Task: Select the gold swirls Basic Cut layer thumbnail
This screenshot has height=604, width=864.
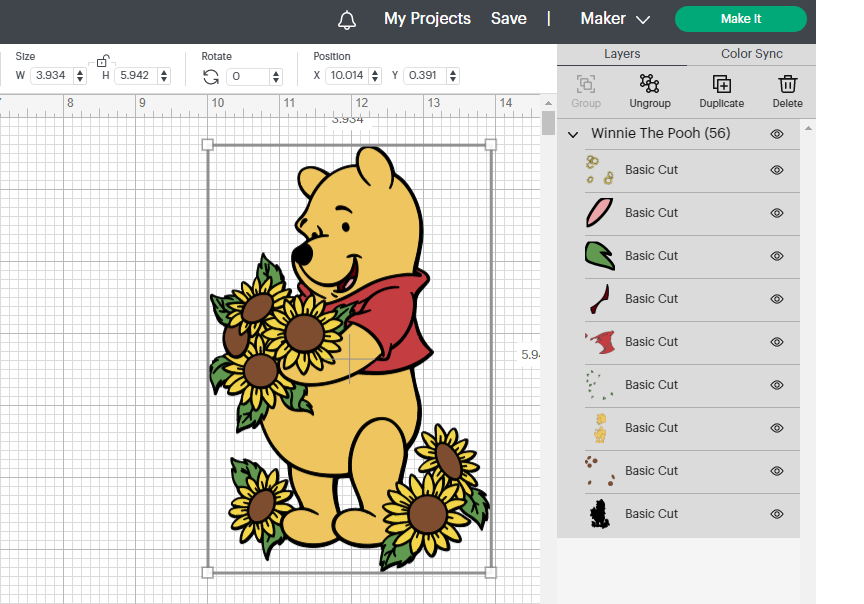Action: pyautogui.click(x=600, y=170)
